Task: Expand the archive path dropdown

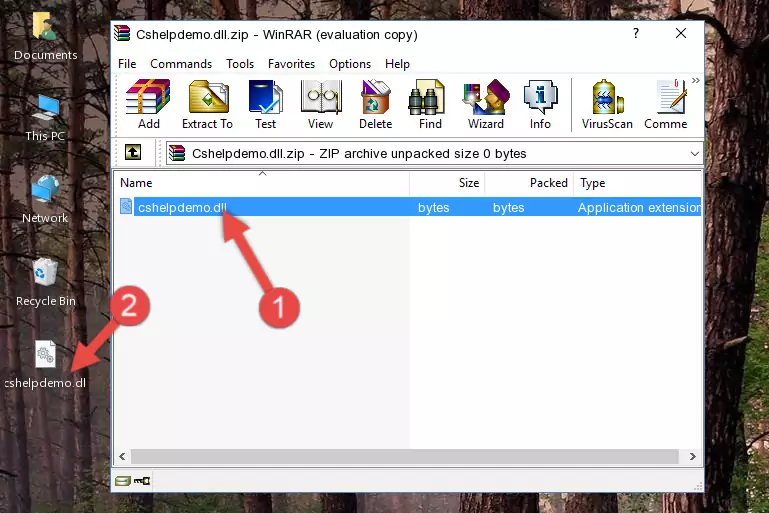Action: click(694, 154)
